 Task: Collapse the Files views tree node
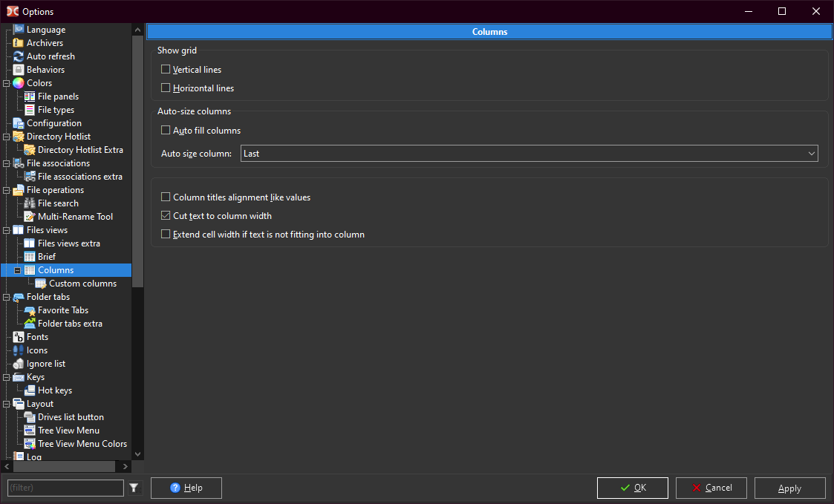(7, 230)
